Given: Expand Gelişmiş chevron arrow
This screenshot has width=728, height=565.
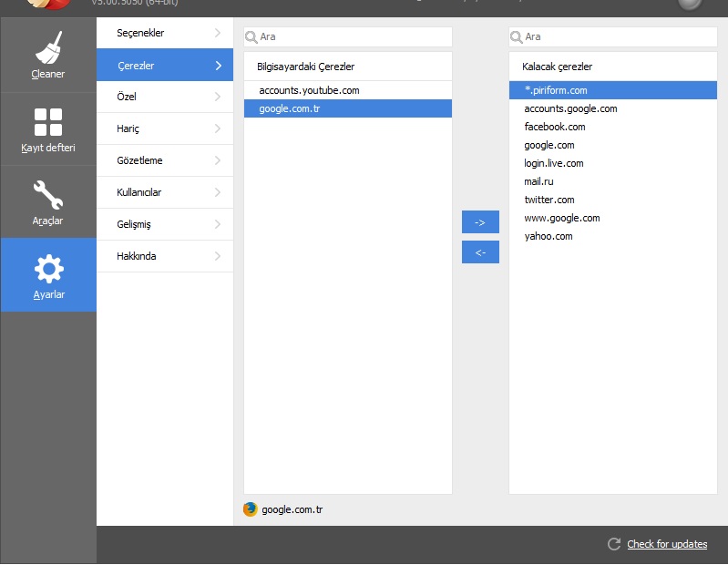Looking at the screenshot, I should click(x=218, y=224).
